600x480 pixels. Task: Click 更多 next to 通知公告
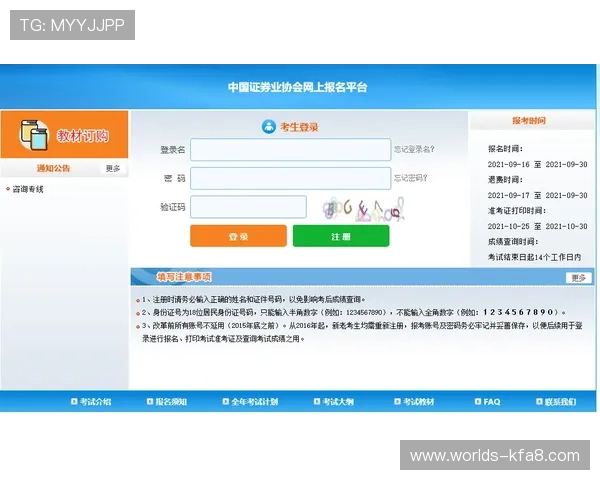point(113,168)
